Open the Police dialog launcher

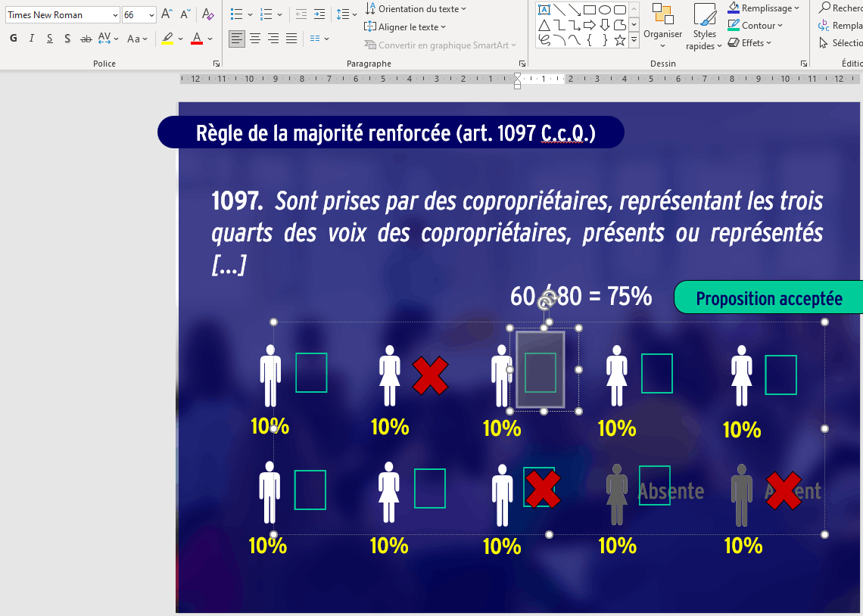[217, 64]
